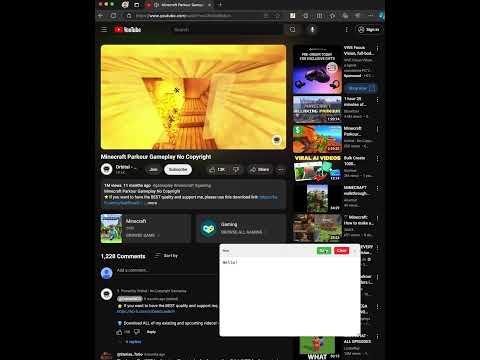The width and height of the screenshot is (480, 360).
Task: Click the video title Minecraft Parkour Gameplay No Copyright
Action: point(156,157)
